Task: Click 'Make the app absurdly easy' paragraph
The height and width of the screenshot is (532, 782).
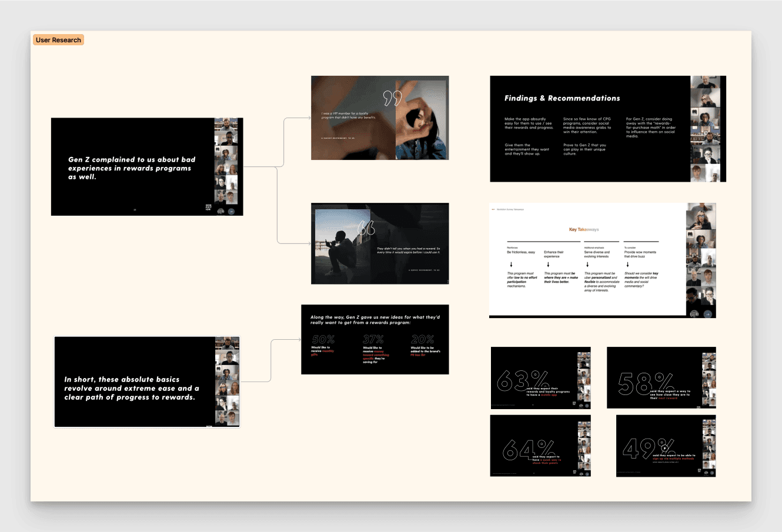Action: click(x=529, y=123)
